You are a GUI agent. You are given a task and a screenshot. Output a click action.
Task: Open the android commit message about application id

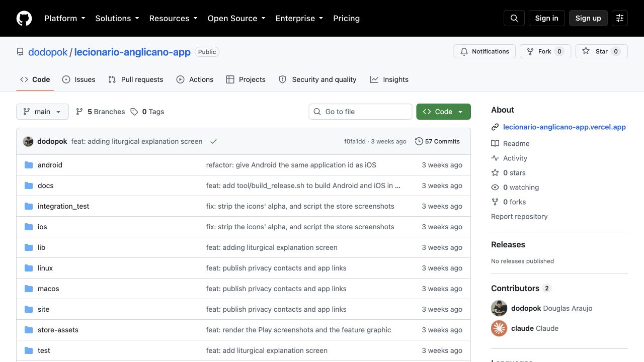tap(291, 165)
